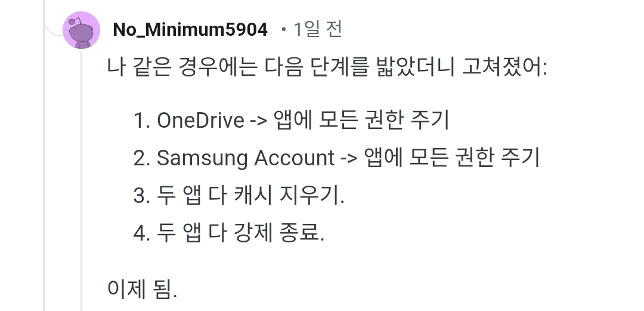Screen dimensions: 644x311
Task: Click the word "OneDrive" in step one
Action: pyautogui.click(x=200, y=121)
